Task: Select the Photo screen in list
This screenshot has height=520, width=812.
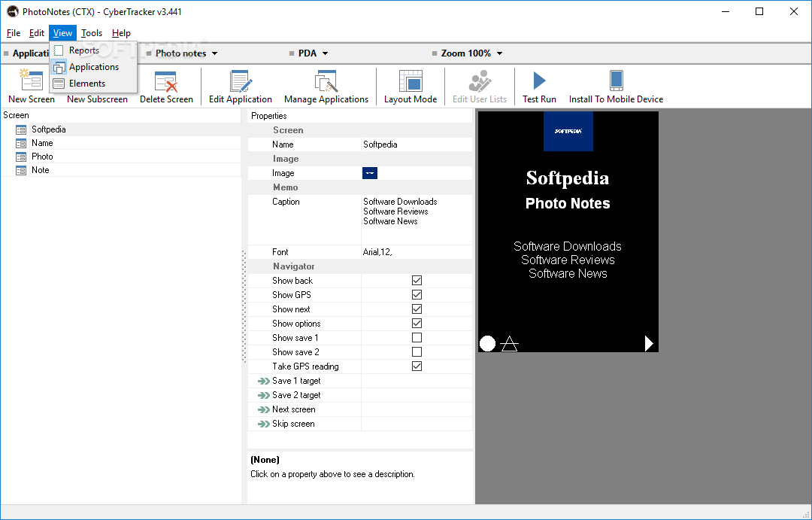Action: (121, 157)
